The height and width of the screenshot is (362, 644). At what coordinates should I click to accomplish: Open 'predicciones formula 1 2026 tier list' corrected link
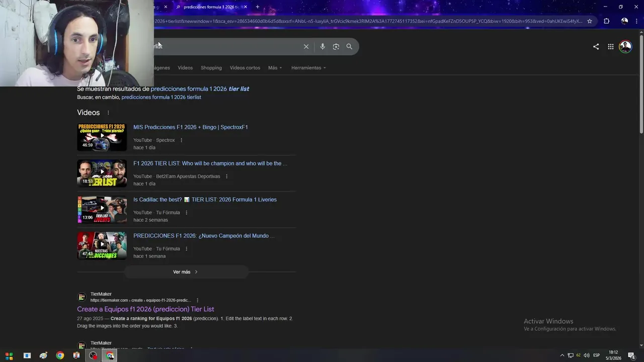click(x=200, y=89)
